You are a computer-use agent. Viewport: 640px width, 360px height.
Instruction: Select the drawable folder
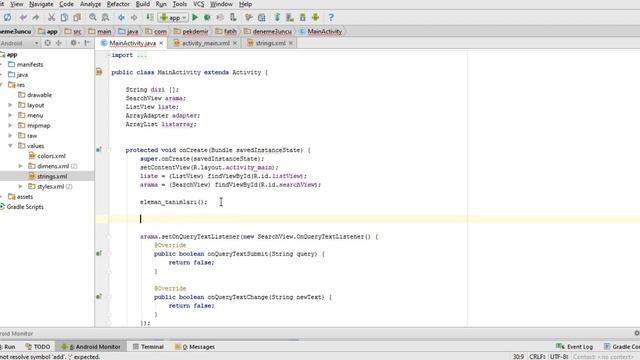pos(35,95)
